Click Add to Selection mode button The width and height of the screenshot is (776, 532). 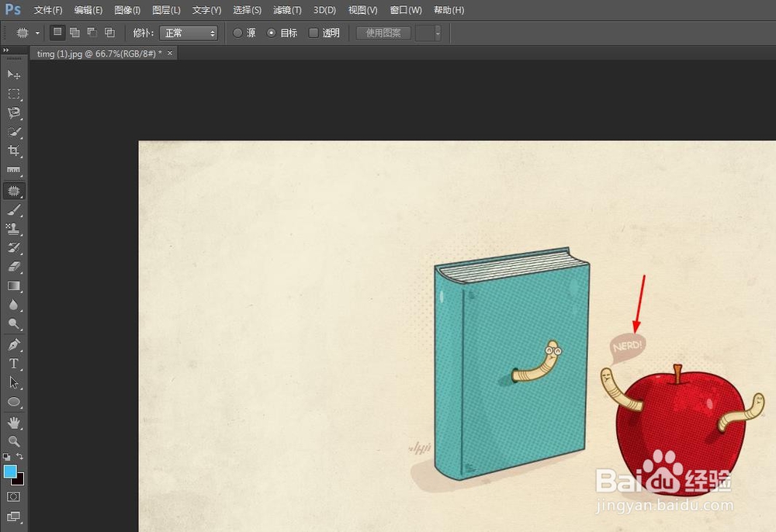coord(74,33)
